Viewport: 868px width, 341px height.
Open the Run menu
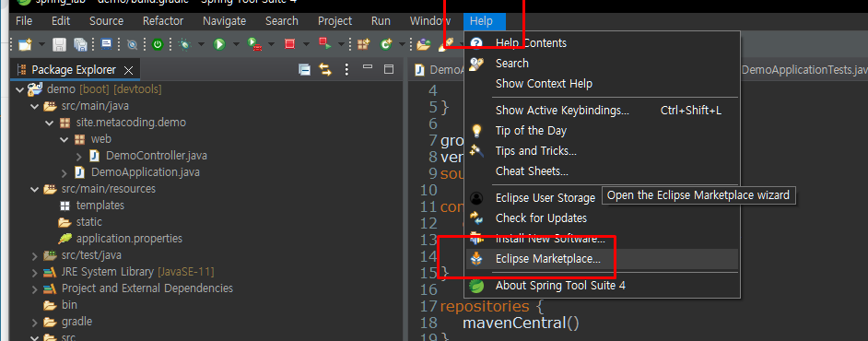point(381,21)
